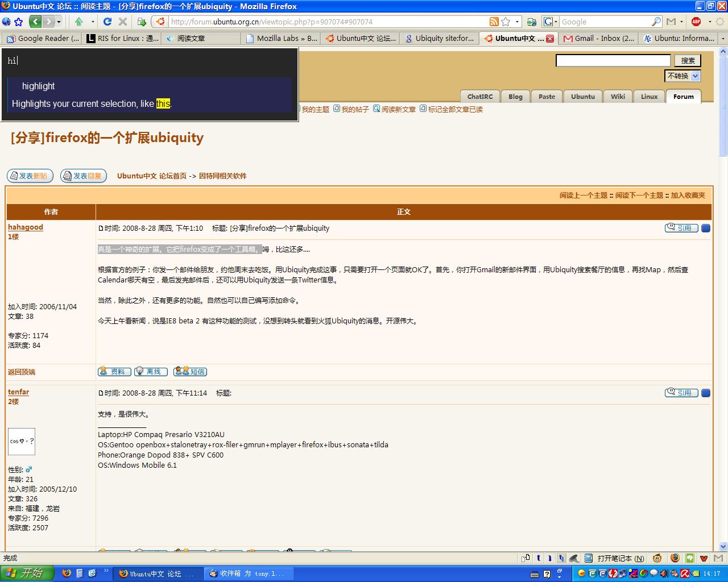
Task: Open the Blog site tab
Action: click(x=515, y=97)
